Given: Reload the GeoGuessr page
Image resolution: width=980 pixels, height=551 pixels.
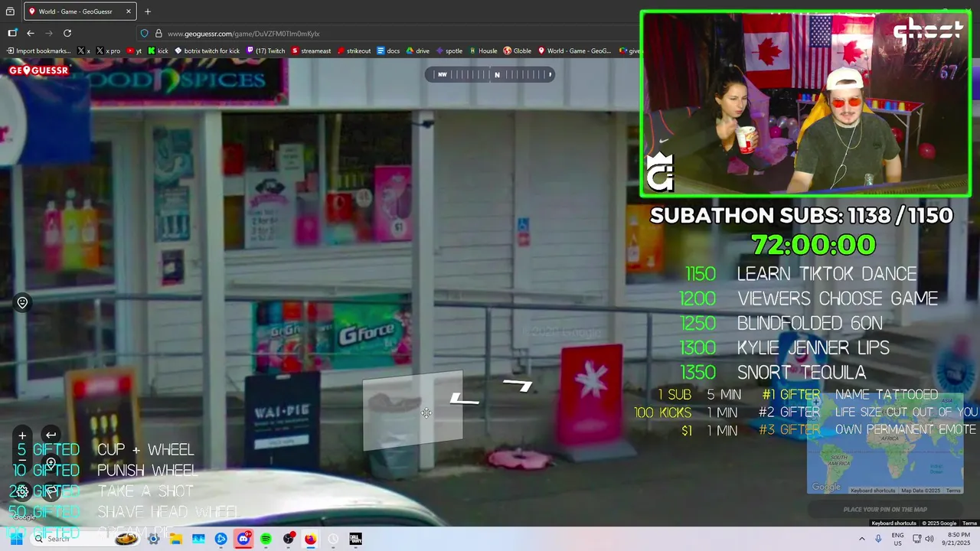Looking at the screenshot, I should click(x=67, y=33).
